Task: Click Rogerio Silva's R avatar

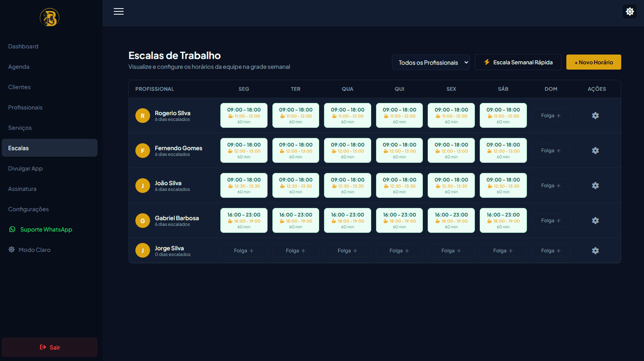Action: [x=143, y=116]
